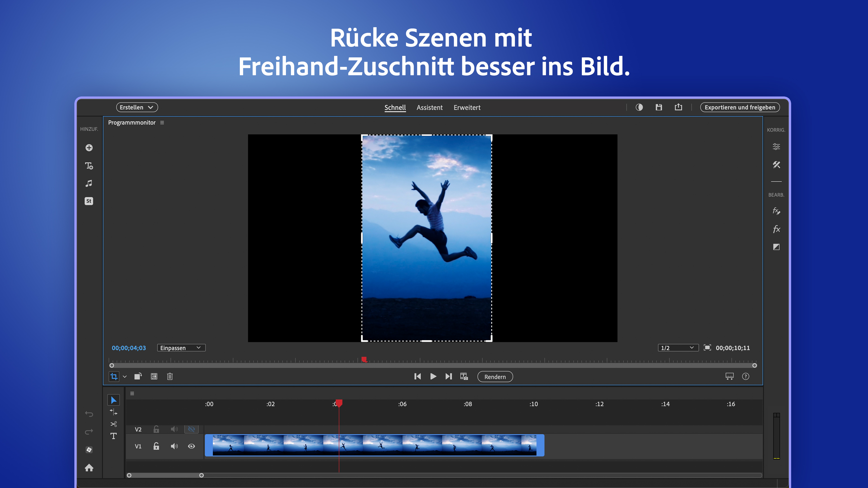Open the 1/2 playback resolution dropdown
This screenshot has width=868, height=488.
coord(678,348)
